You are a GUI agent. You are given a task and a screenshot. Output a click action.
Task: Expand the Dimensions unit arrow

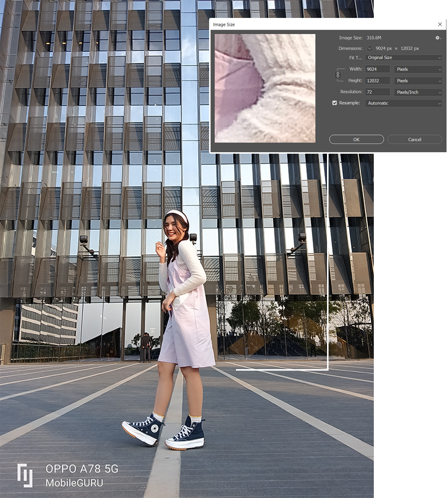pos(369,49)
